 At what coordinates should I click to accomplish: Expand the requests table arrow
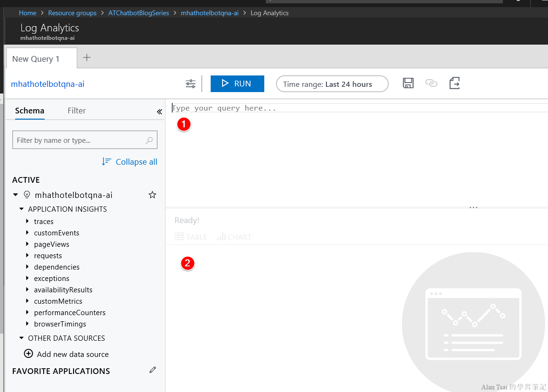point(27,255)
